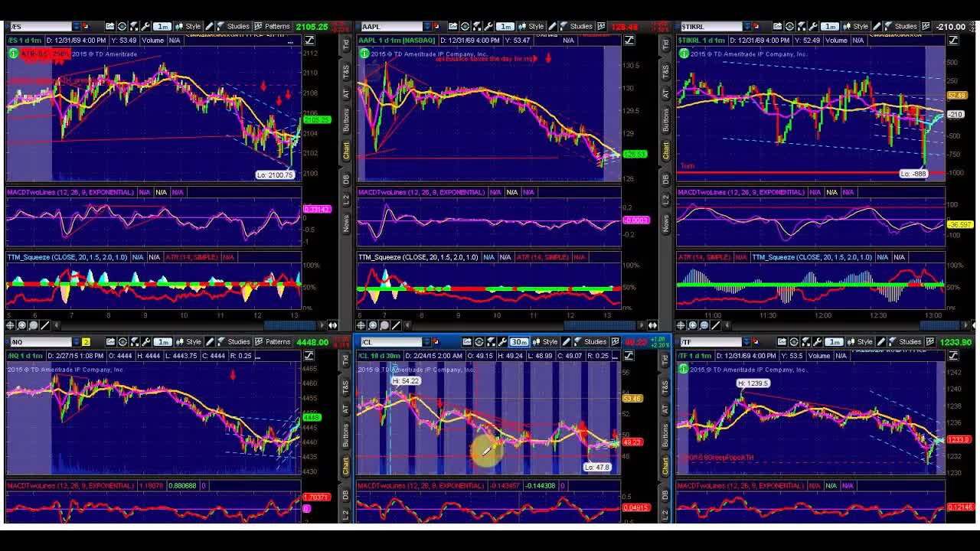The width and height of the screenshot is (980, 551).
Task: Expand the symbol dropdown arrow for /TF
Action: (x=745, y=342)
